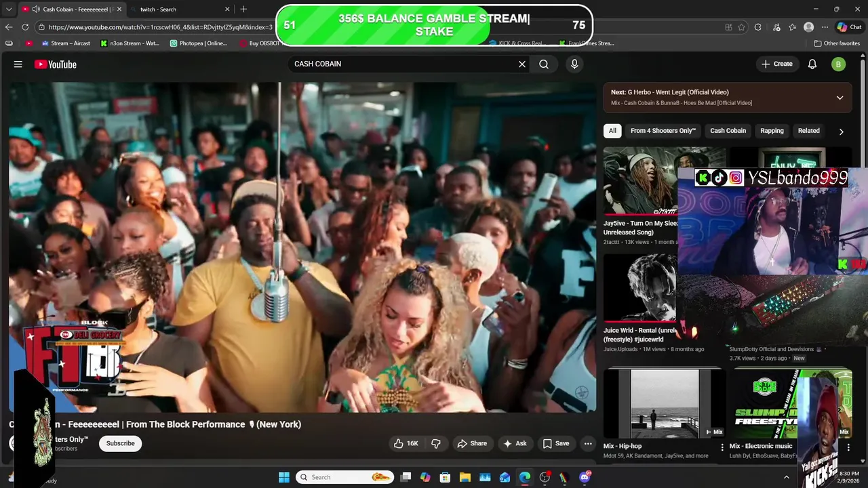This screenshot has width=868, height=488.
Task: Click the Juice.Uploads channel name
Action: click(x=620, y=349)
